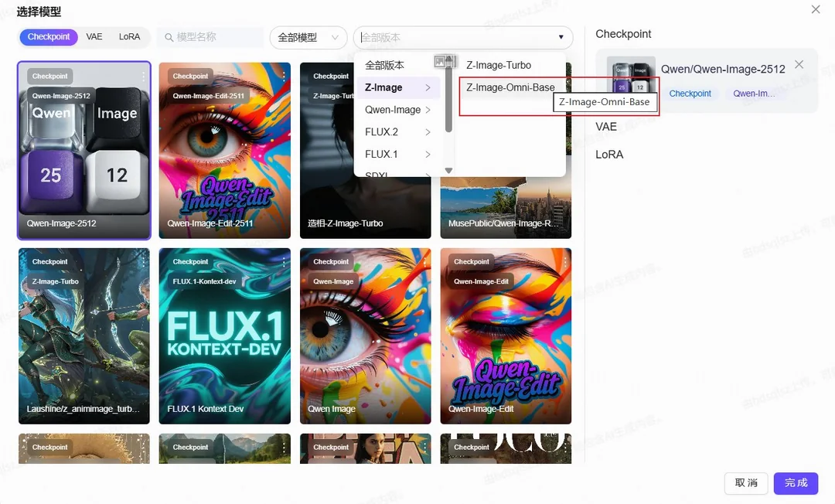Click the Qwen-Im... tag of selected model
This screenshot has width=835, height=504.
point(753,94)
